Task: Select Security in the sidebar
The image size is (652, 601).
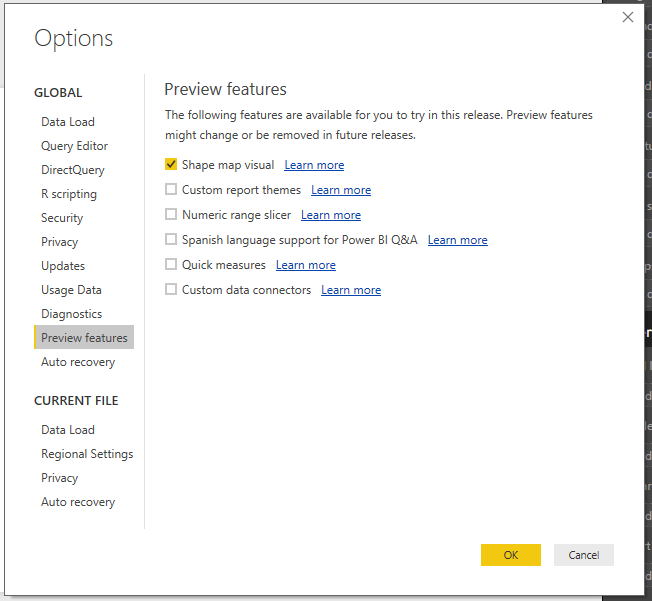Action: [62, 218]
